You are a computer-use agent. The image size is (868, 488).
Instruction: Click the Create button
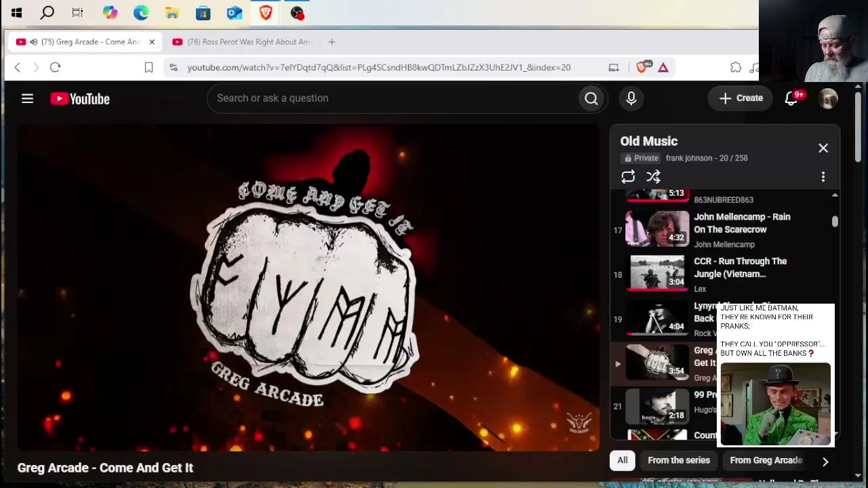click(x=741, y=98)
